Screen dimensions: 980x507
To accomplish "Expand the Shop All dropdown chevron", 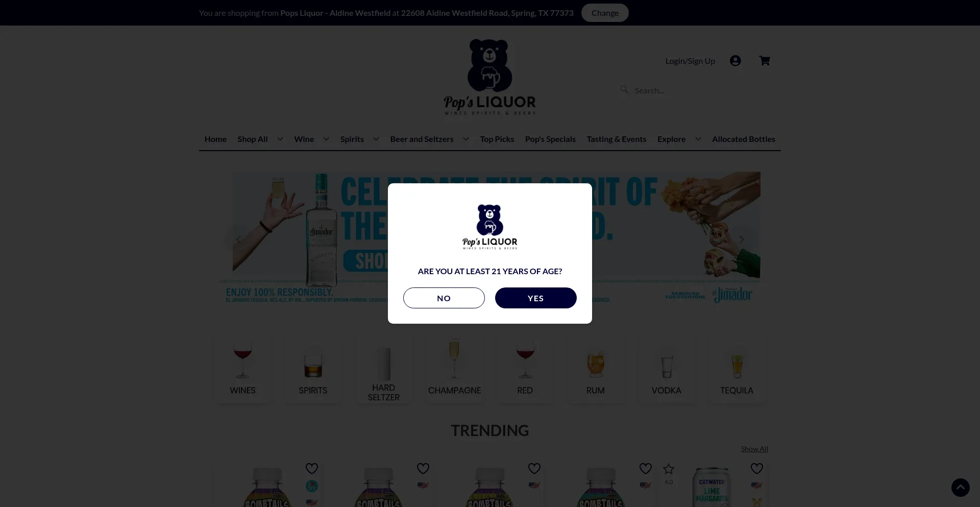I will coord(280,139).
